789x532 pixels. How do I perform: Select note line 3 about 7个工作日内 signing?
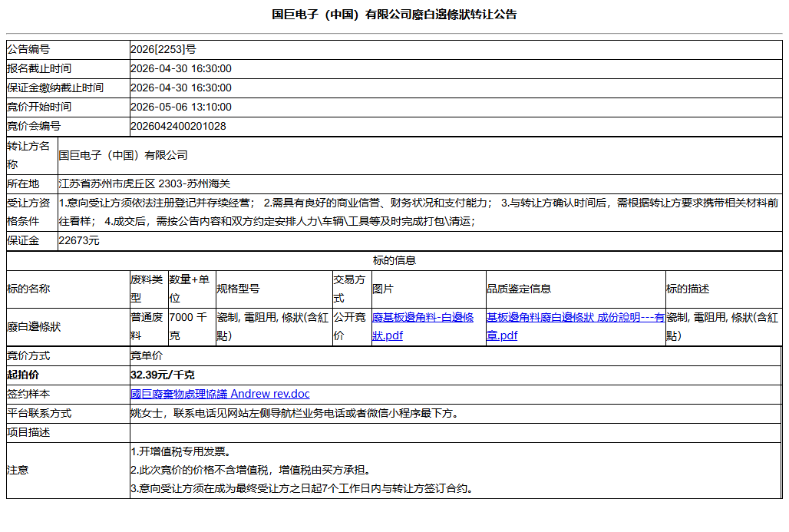pos(302,488)
